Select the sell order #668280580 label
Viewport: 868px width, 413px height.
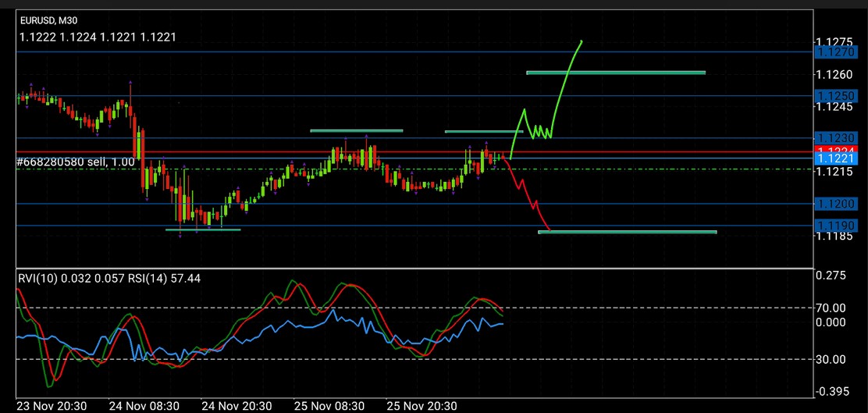[65, 162]
